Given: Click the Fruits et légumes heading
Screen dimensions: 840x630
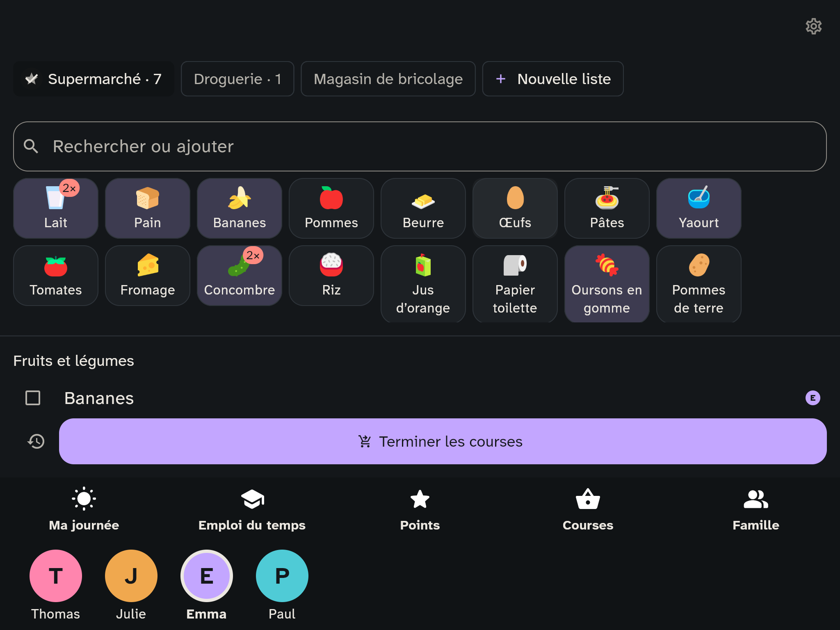Looking at the screenshot, I should tap(73, 361).
